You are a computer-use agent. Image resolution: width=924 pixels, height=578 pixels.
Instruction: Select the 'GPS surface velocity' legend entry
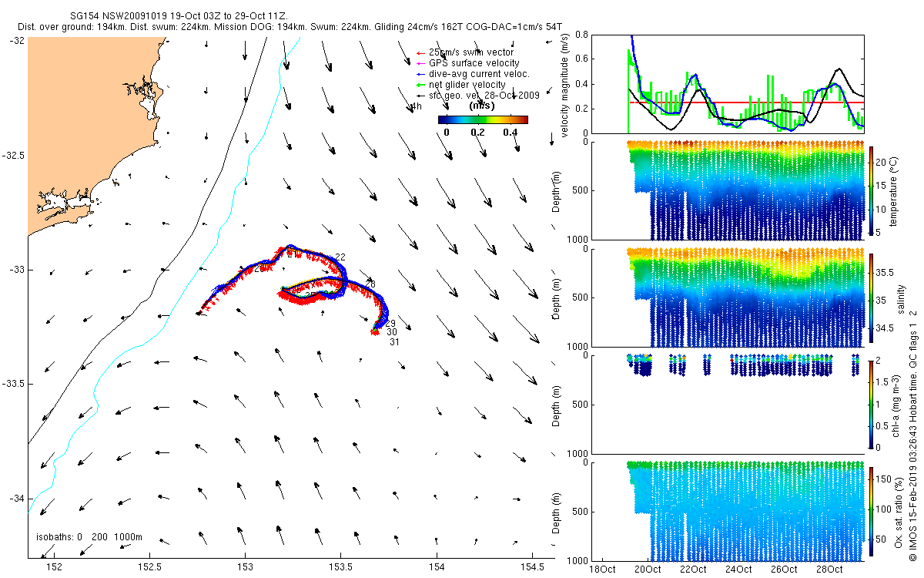(467, 63)
